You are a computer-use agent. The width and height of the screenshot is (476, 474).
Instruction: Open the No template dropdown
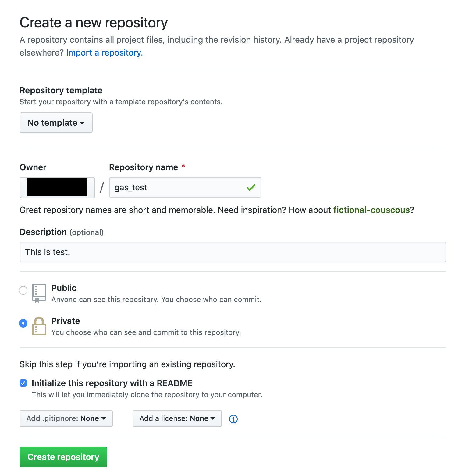56,123
